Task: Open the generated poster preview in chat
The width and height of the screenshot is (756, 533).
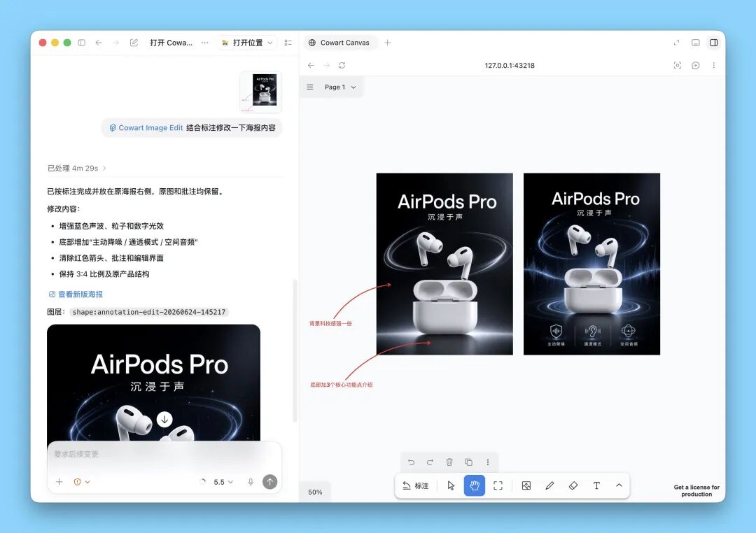Action: tap(153, 382)
